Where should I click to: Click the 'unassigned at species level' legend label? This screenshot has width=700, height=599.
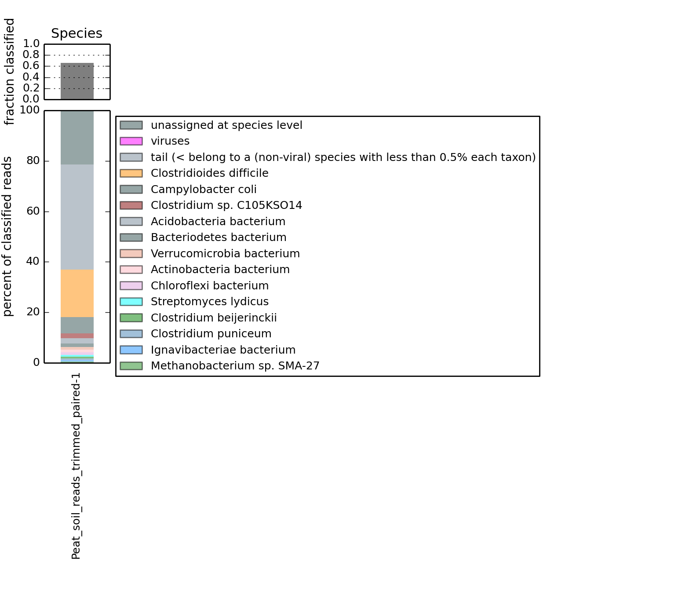point(226,125)
